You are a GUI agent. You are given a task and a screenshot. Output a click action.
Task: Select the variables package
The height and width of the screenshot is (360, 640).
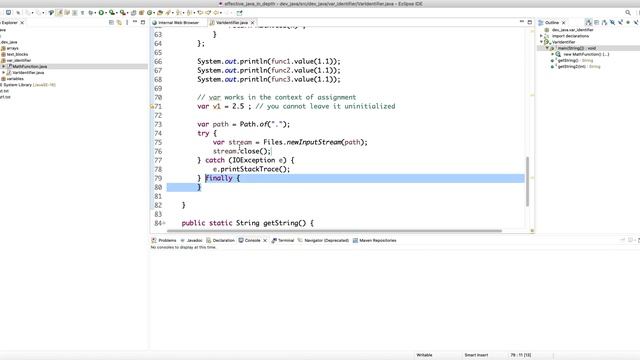(x=12, y=78)
